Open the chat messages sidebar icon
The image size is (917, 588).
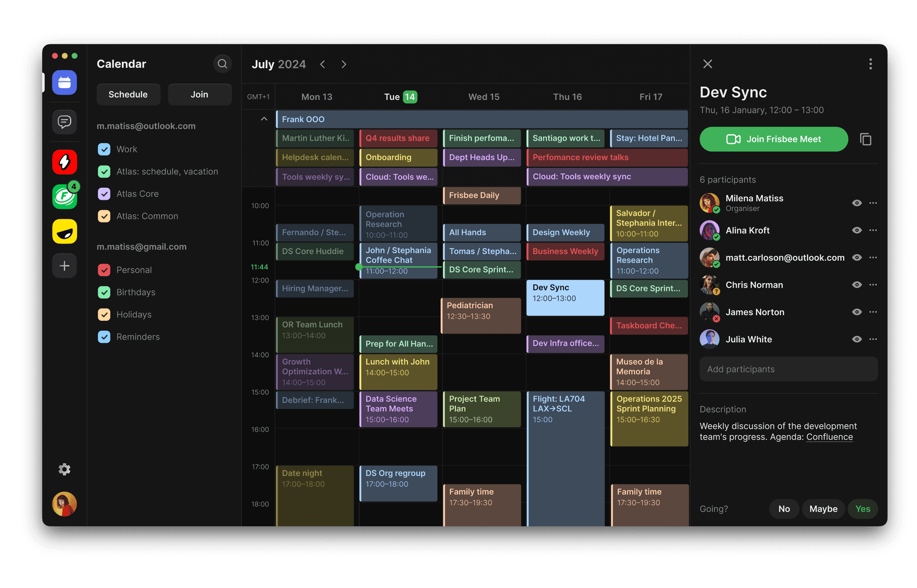64,122
